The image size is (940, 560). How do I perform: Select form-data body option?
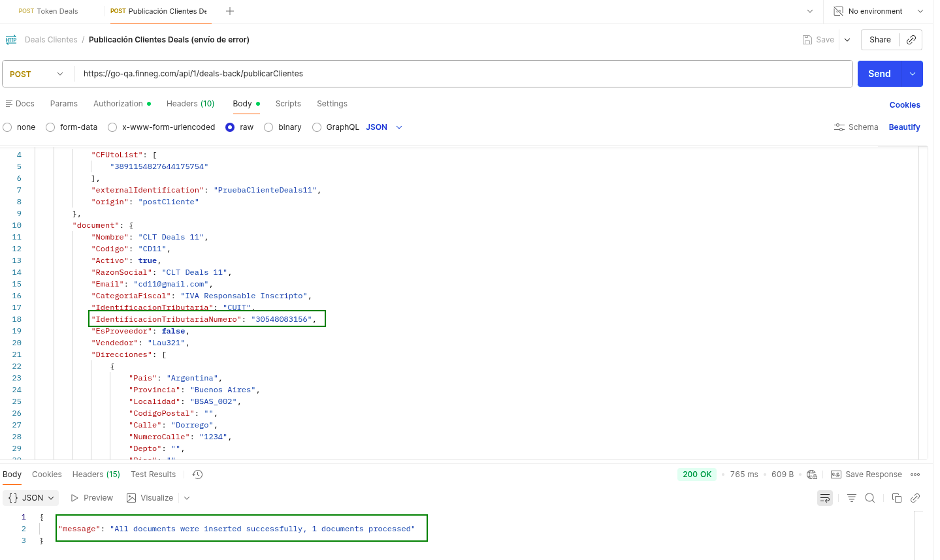(50, 127)
